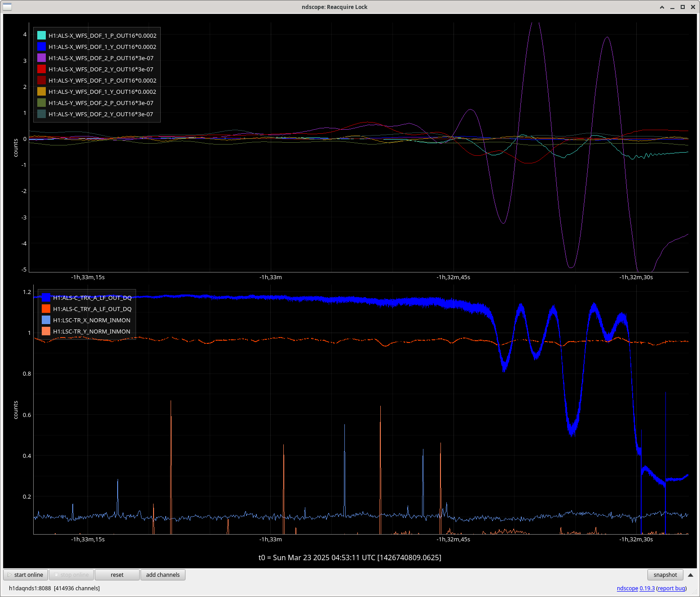Image resolution: width=700 pixels, height=597 pixels.
Task: Click the -1h,33m,15s tick on the bottom plot
Action: click(x=88, y=539)
